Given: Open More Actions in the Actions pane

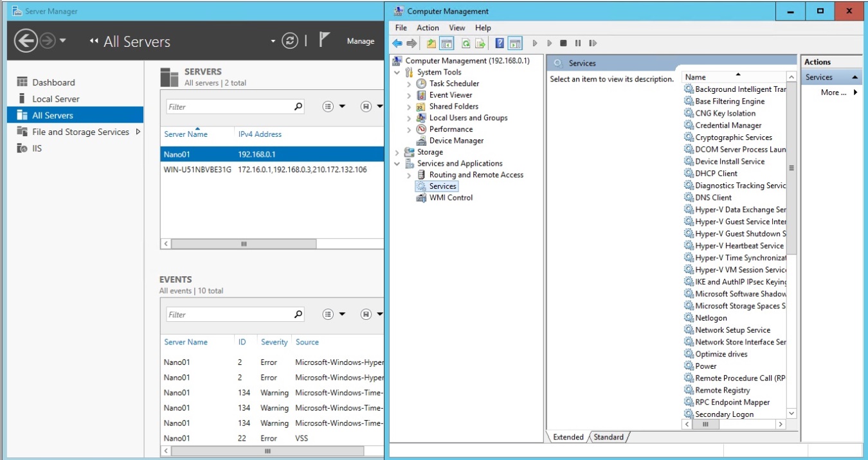Looking at the screenshot, I should [831, 93].
